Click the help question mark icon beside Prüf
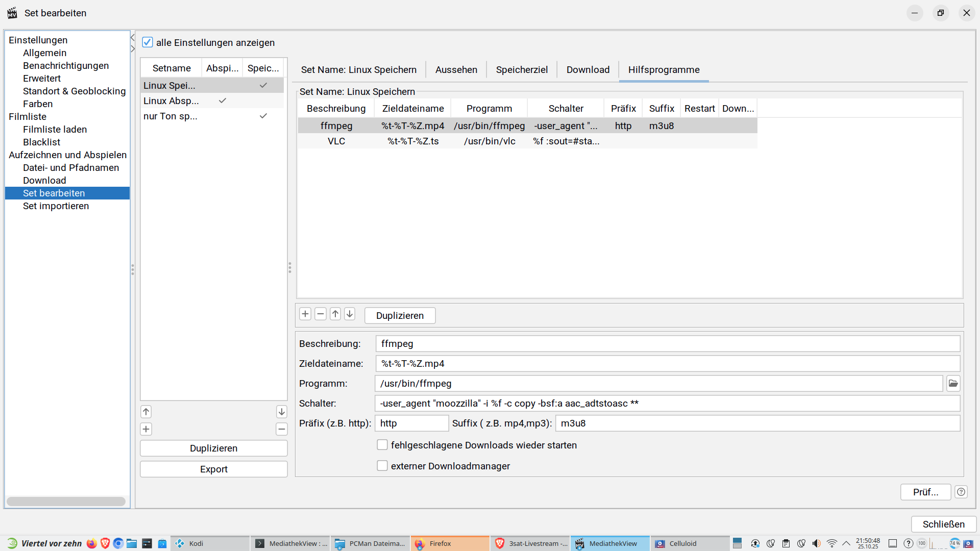This screenshot has width=980, height=551. click(961, 492)
